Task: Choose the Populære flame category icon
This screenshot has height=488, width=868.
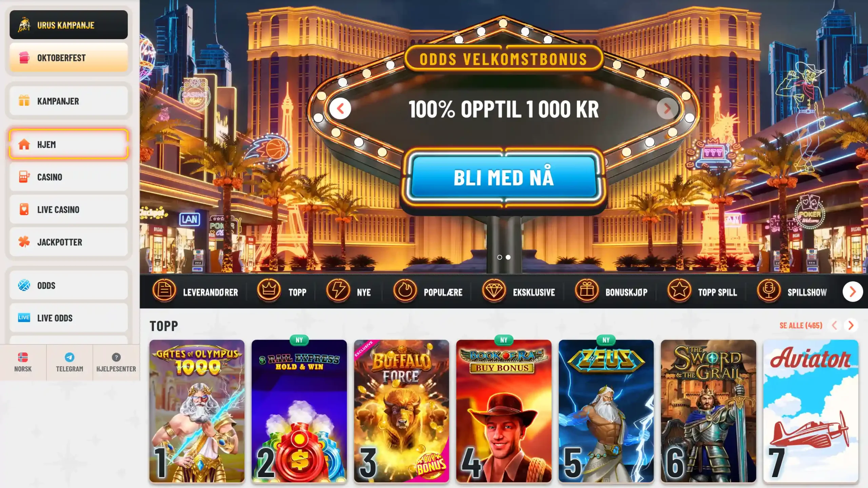Action: tap(405, 291)
